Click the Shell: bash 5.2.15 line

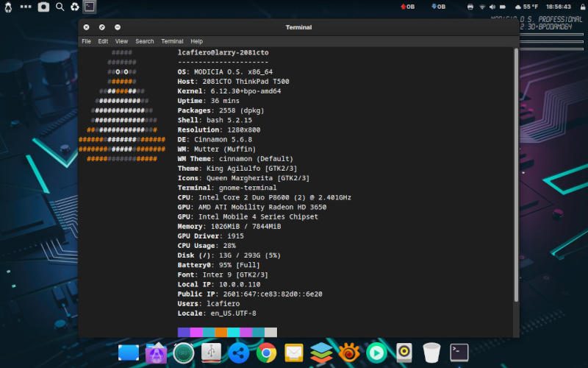pos(215,120)
